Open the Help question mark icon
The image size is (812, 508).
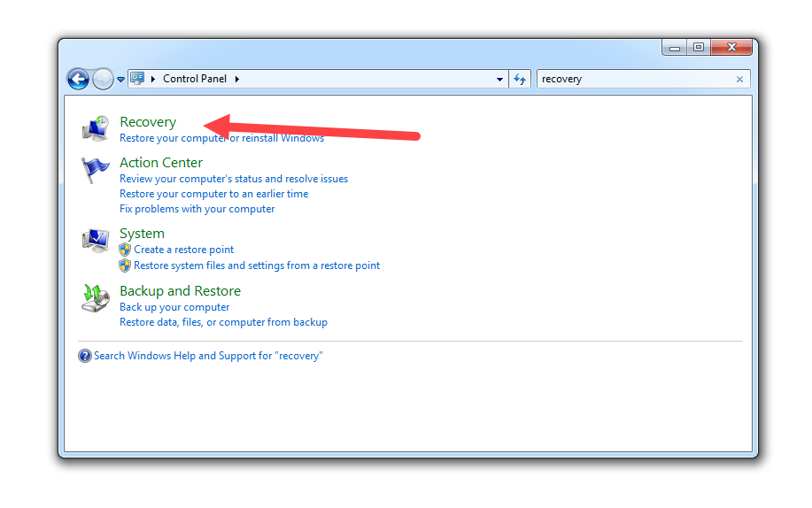click(84, 356)
